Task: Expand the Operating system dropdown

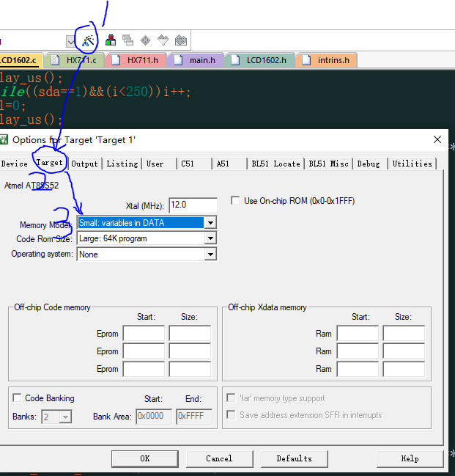Action: click(x=210, y=254)
